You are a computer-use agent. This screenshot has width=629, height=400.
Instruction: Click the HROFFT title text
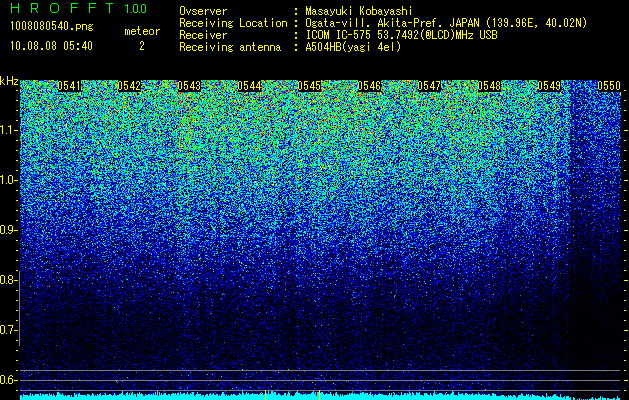click(x=62, y=8)
